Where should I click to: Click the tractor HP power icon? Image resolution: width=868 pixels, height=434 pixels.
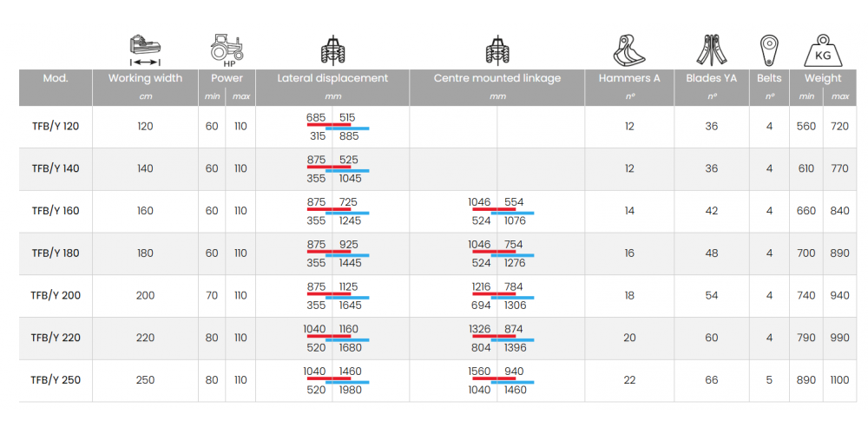227,49
